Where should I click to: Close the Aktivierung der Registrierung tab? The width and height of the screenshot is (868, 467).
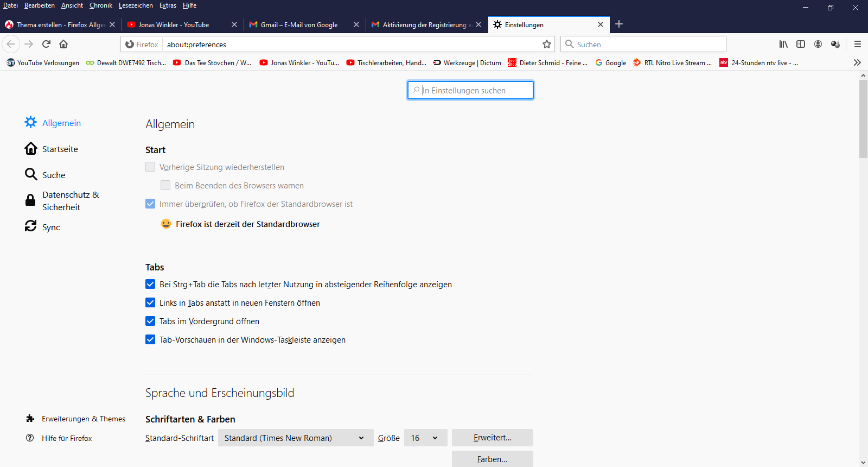(478, 24)
